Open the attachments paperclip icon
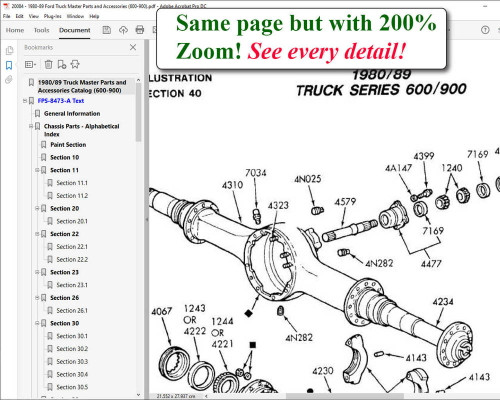Viewport: 500px width, 400px height. point(9,80)
